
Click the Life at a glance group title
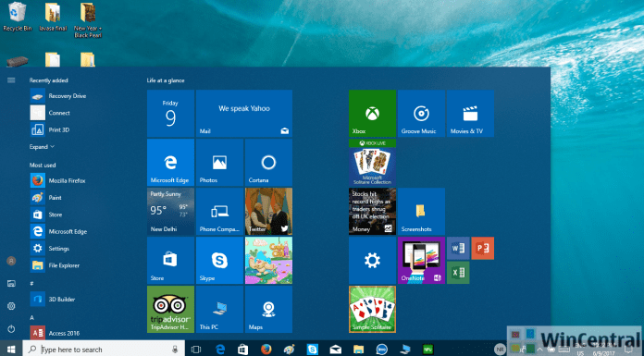click(166, 80)
